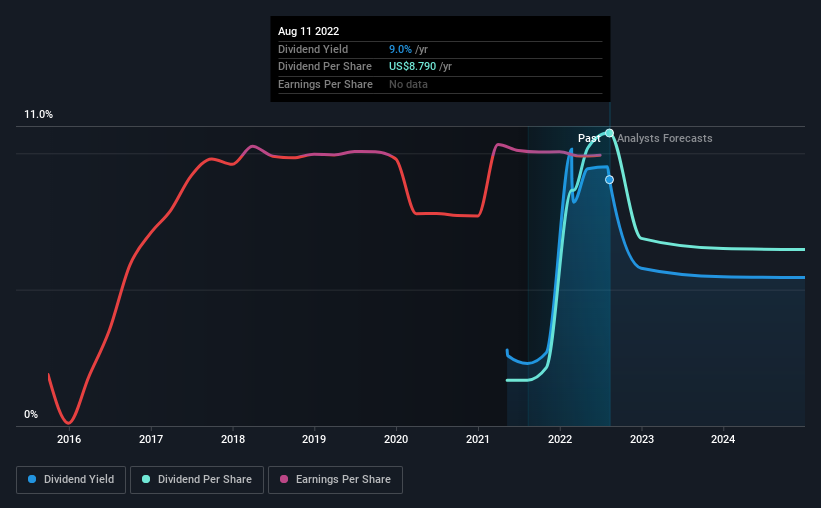Click the 2022 x-axis label
The width and height of the screenshot is (821, 508).
coord(560,439)
